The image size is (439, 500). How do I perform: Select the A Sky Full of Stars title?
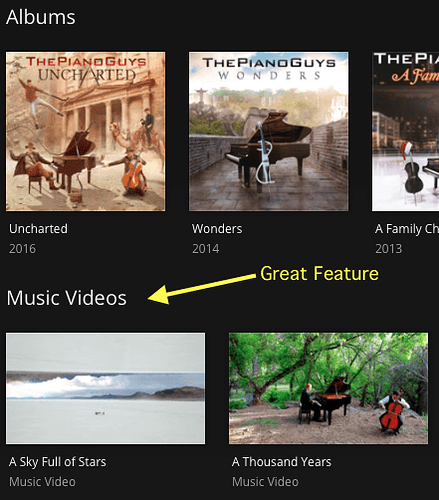coord(57,462)
